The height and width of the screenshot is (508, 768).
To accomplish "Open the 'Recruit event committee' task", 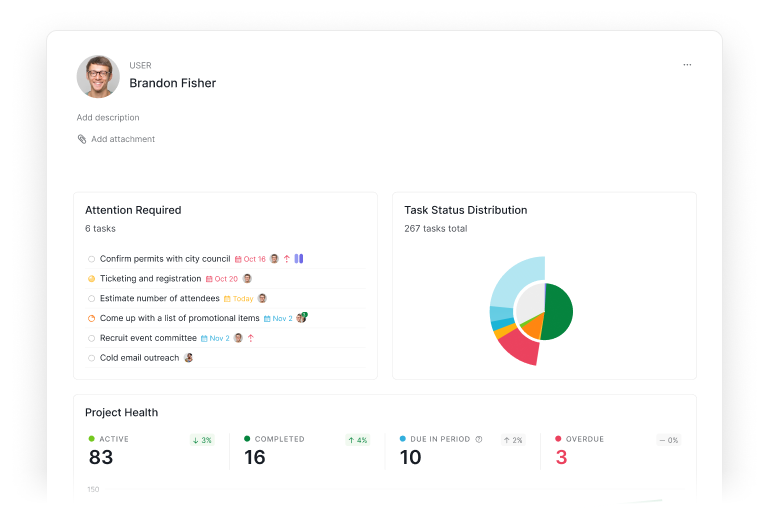I will [x=148, y=338].
